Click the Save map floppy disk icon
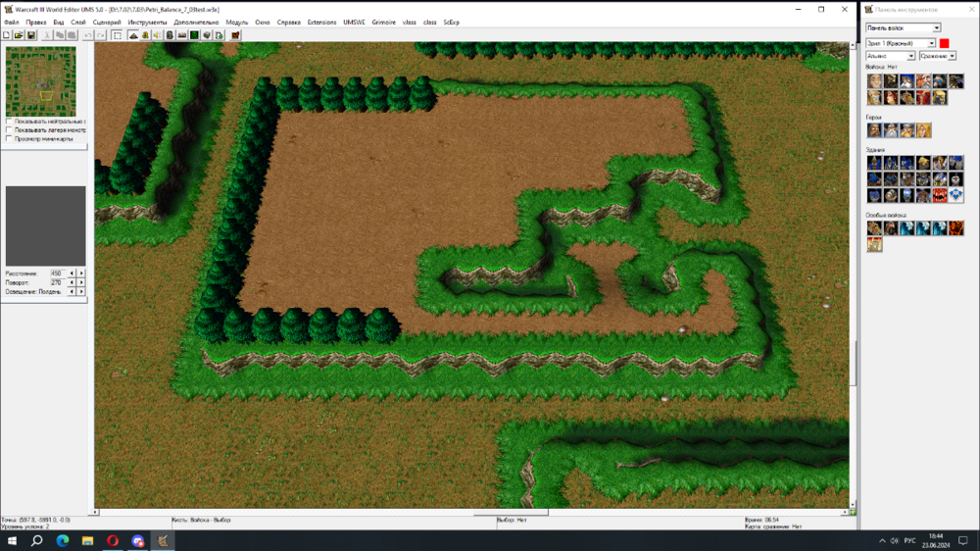This screenshot has height=551, width=980. pyautogui.click(x=31, y=35)
